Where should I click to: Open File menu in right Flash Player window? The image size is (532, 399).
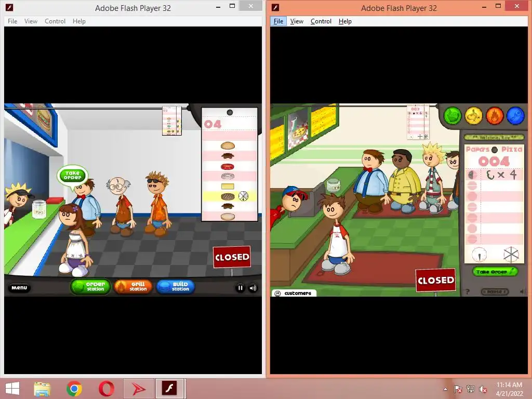[x=278, y=21]
